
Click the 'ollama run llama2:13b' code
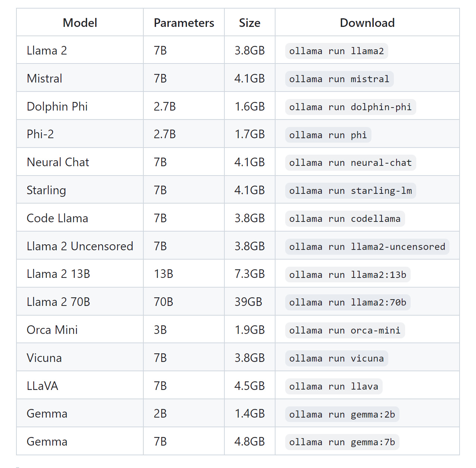click(x=348, y=275)
